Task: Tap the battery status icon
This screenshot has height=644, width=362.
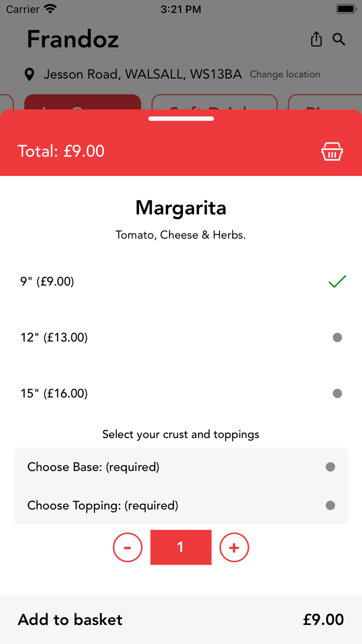Action: point(345,9)
